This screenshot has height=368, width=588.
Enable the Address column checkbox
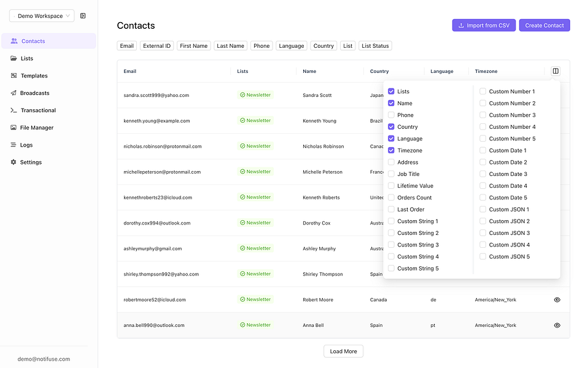coord(392,162)
